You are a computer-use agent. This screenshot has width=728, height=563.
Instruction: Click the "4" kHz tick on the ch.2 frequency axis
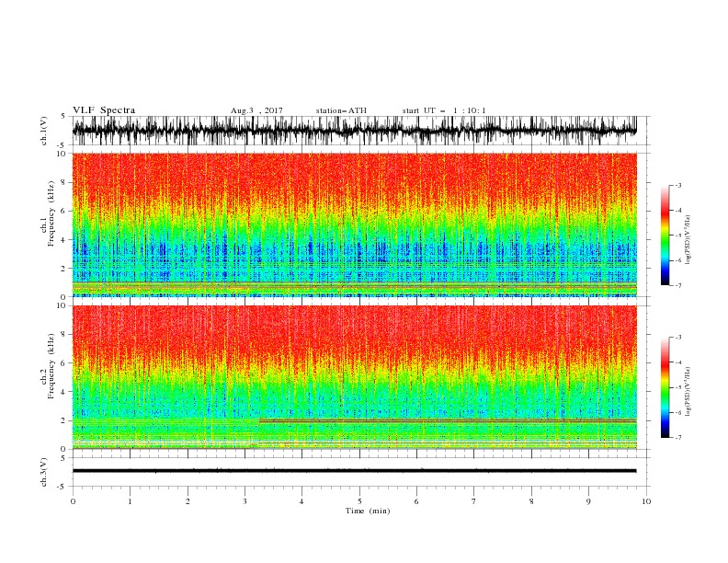pos(63,392)
